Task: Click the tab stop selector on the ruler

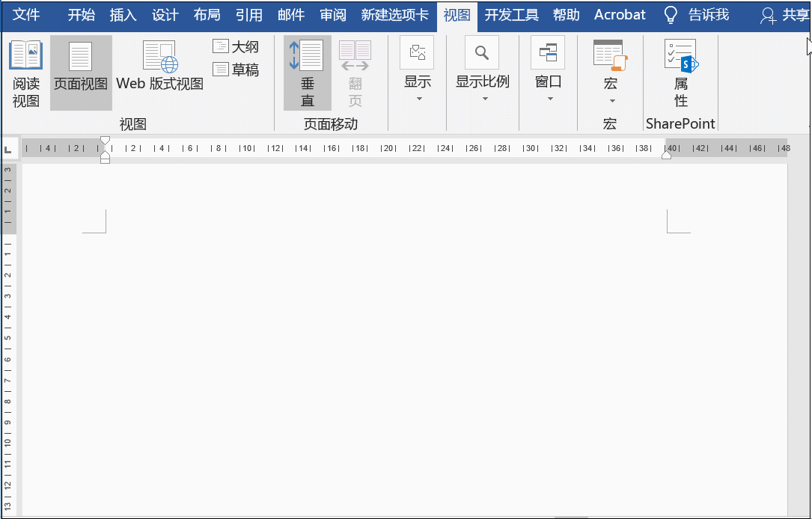Action: (9, 148)
